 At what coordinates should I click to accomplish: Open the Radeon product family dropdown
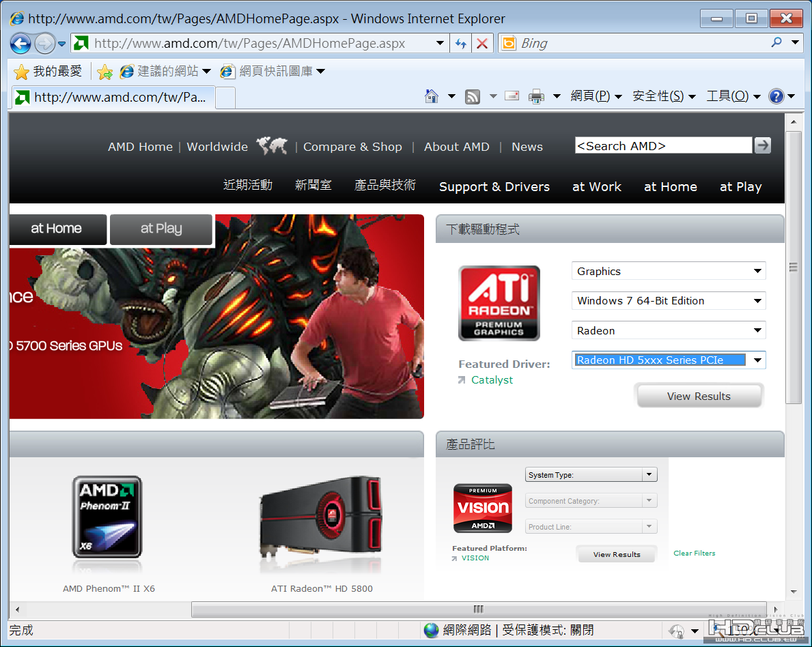tap(669, 330)
